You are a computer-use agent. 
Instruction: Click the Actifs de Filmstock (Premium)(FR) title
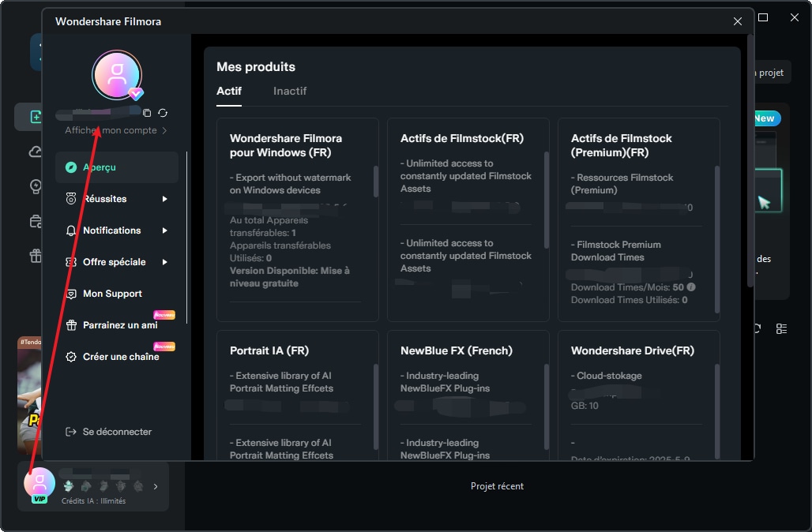point(622,145)
